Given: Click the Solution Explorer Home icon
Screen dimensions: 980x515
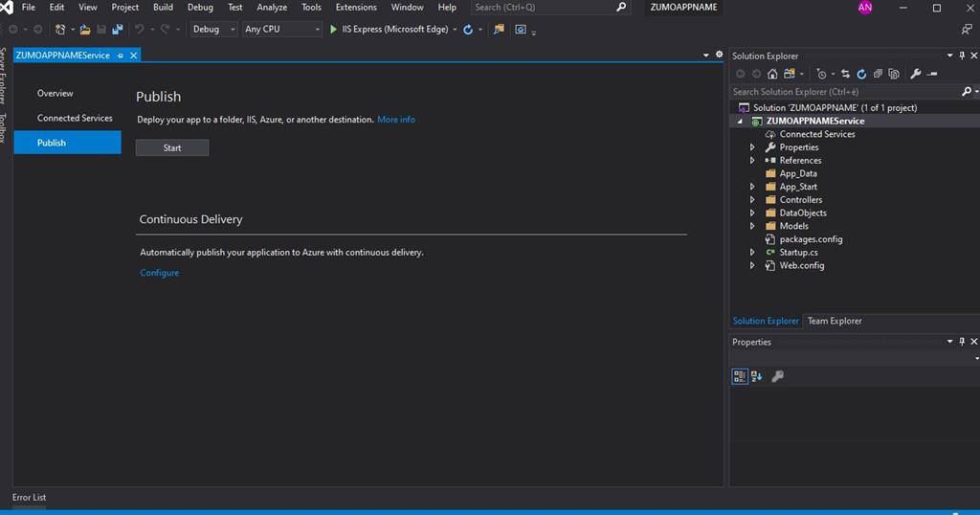Looking at the screenshot, I should (772, 74).
